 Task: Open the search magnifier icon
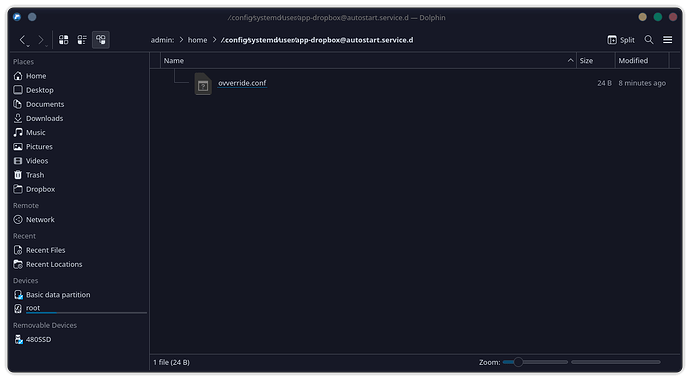click(649, 40)
